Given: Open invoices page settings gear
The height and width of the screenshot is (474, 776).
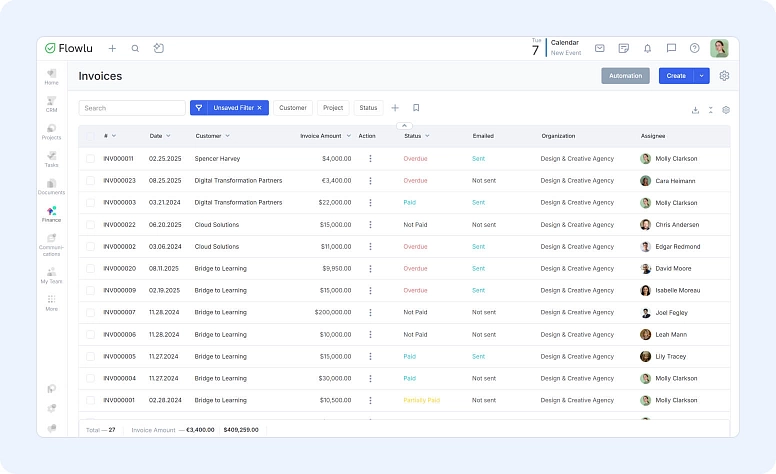Looking at the screenshot, I should 725,76.
